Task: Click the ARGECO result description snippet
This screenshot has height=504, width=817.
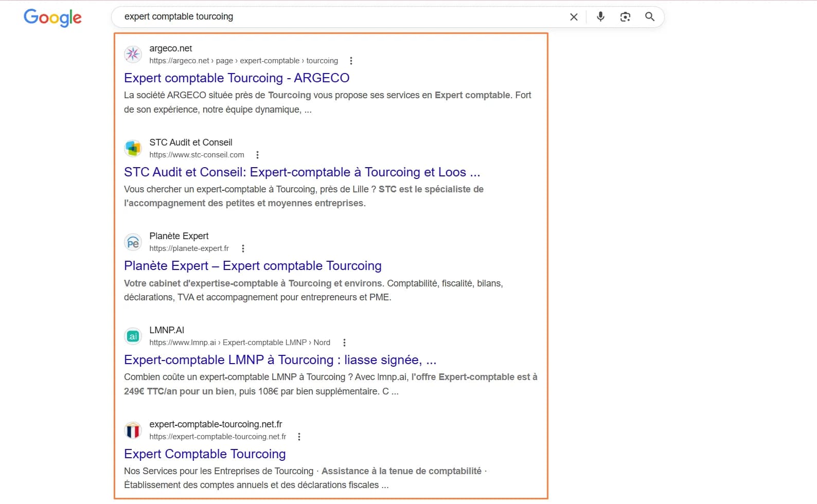Action: point(328,102)
